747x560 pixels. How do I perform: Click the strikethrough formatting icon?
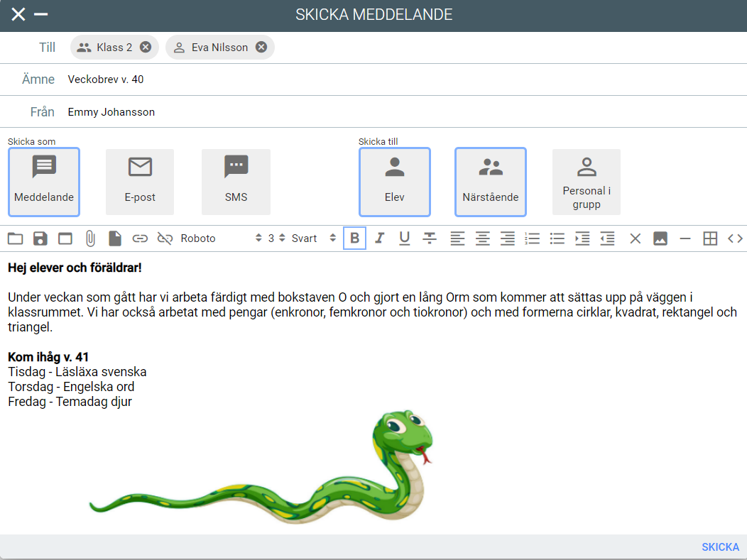point(430,238)
